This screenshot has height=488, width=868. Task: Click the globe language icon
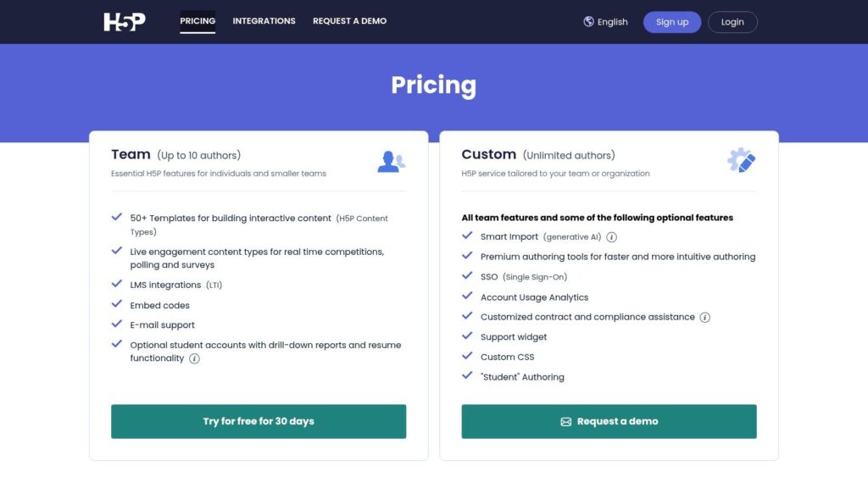pos(588,21)
